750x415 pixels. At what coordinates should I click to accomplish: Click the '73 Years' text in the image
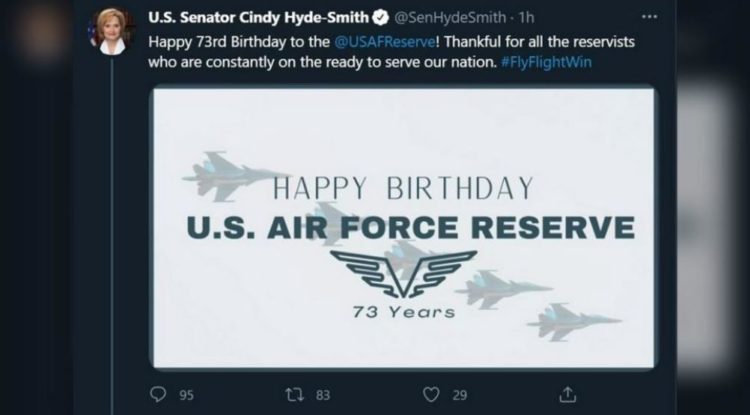[403, 311]
